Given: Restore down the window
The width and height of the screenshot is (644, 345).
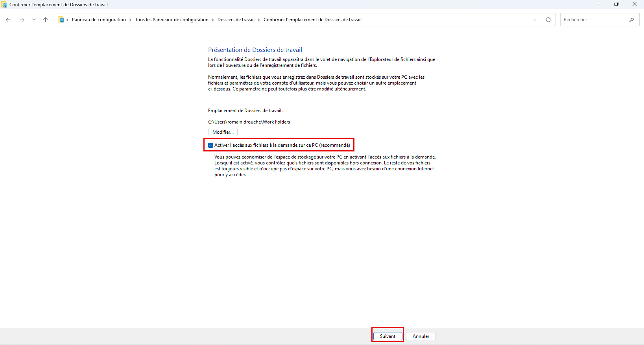Looking at the screenshot, I should coord(616,4).
